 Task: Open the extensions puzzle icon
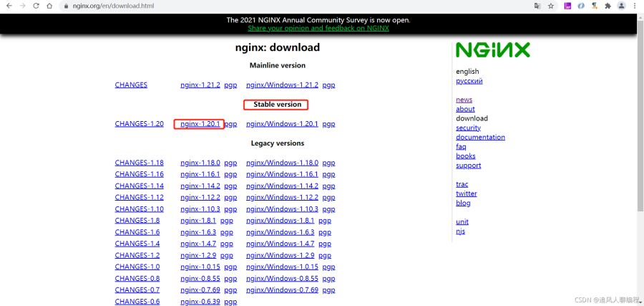click(608, 6)
